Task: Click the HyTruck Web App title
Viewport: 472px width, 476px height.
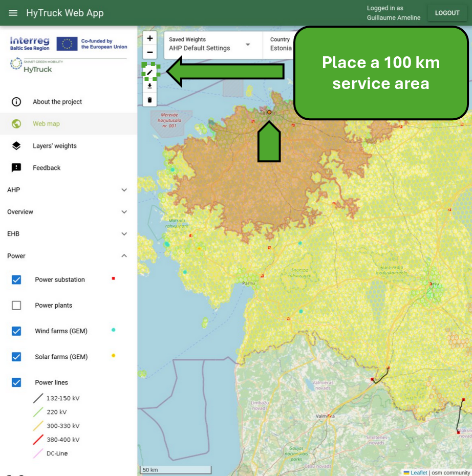Action: (65, 13)
